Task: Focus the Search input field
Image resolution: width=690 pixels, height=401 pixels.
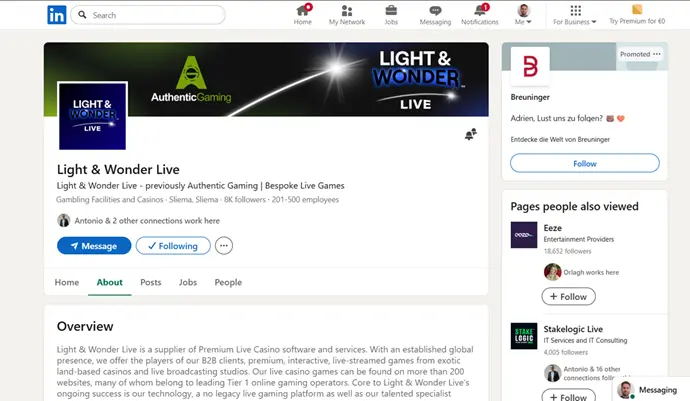Action: point(148,15)
